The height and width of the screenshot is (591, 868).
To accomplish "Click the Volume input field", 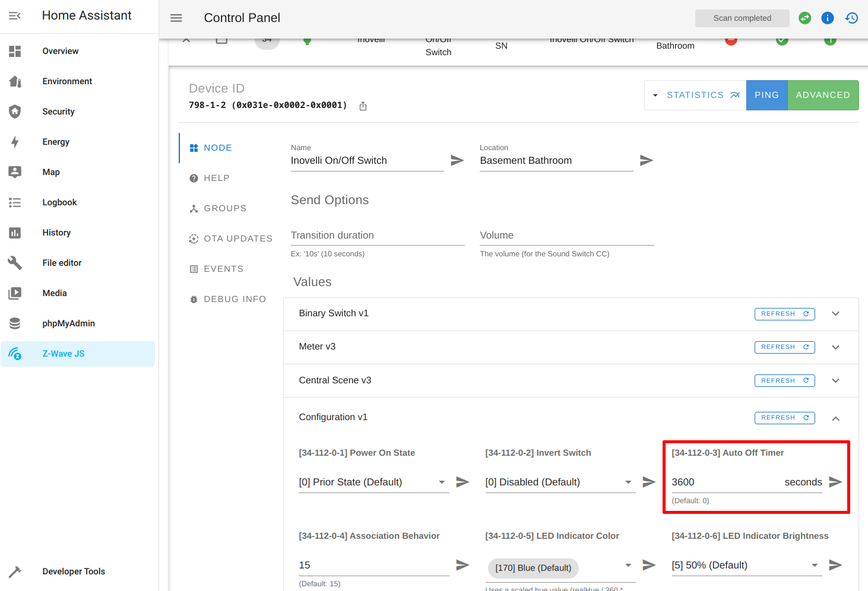I will tap(567, 236).
